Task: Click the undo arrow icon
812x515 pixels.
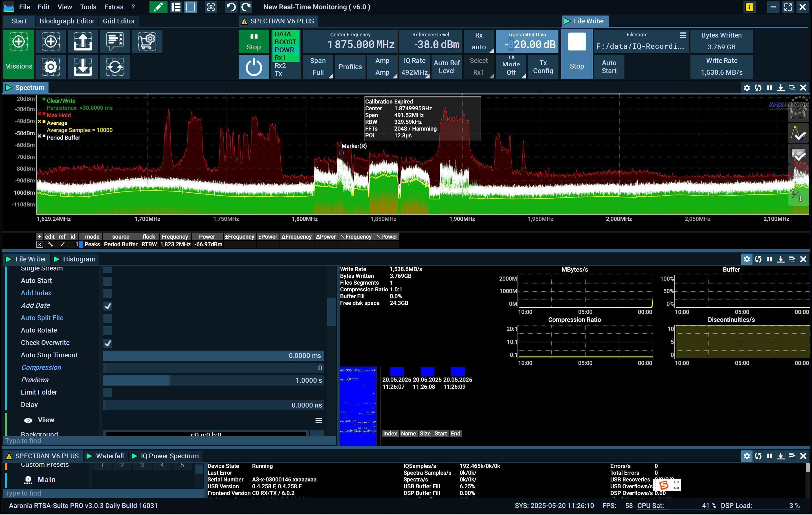Action: point(231,7)
